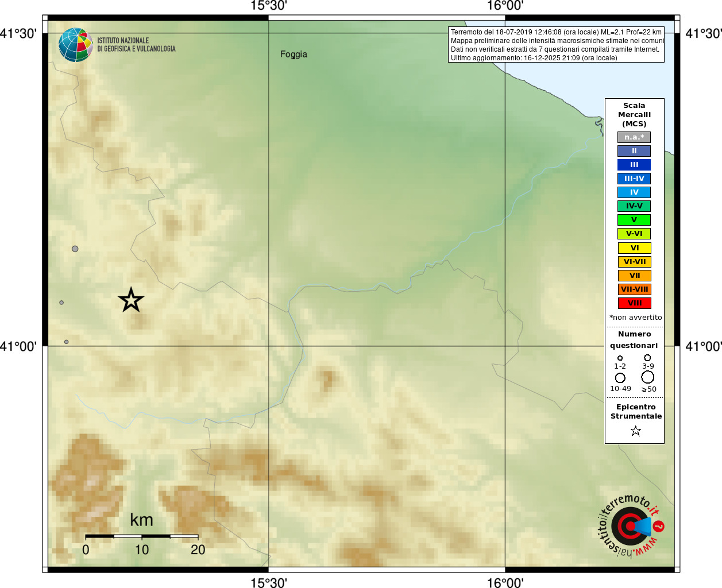Screen dimensions: 722x588
Task: Click the Ultimo aggiornamento line
Action: click(x=534, y=58)
